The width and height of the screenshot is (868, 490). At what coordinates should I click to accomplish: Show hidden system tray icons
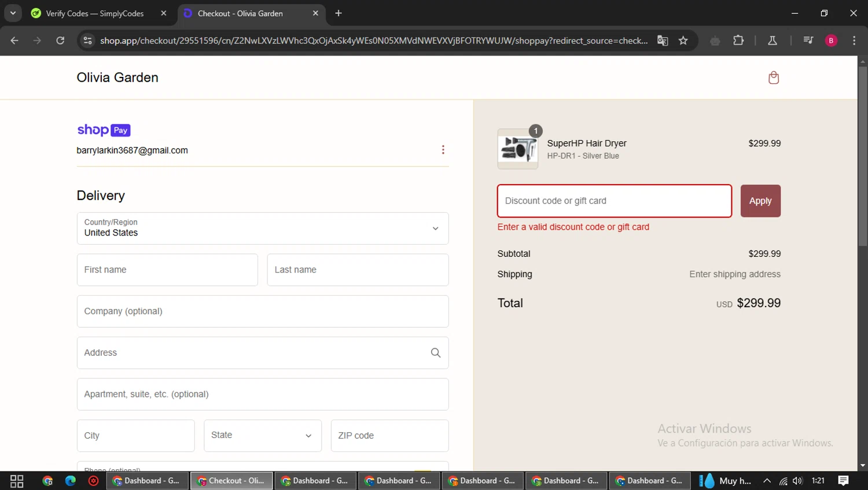click(x=767, y=481)
